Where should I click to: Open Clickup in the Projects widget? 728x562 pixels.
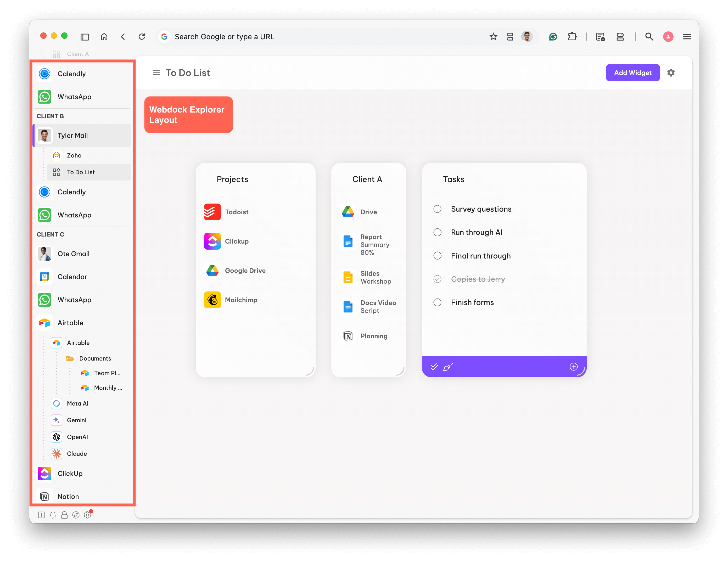pyautogui.click(x=226, y=241)
